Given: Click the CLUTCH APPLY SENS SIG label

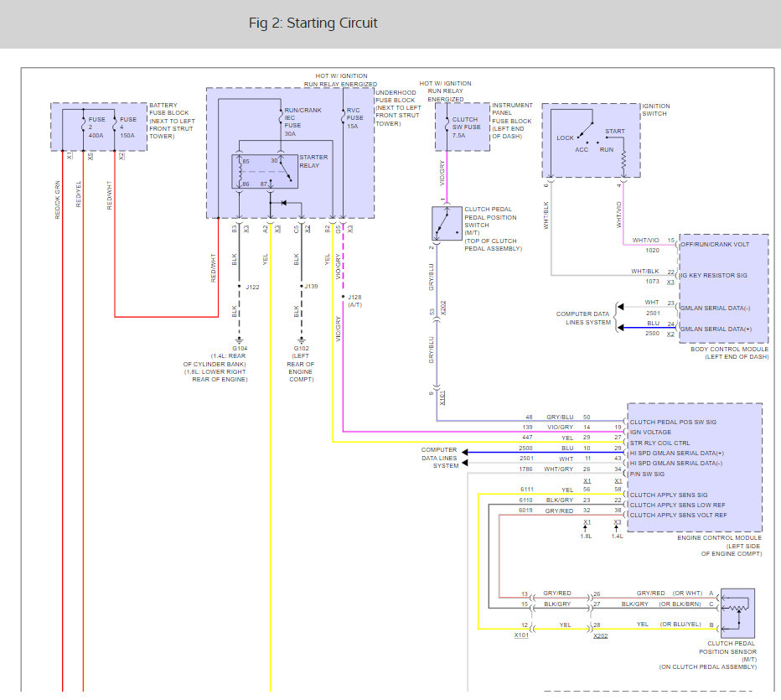Looking at the screenshot, I should click(669, 495).
